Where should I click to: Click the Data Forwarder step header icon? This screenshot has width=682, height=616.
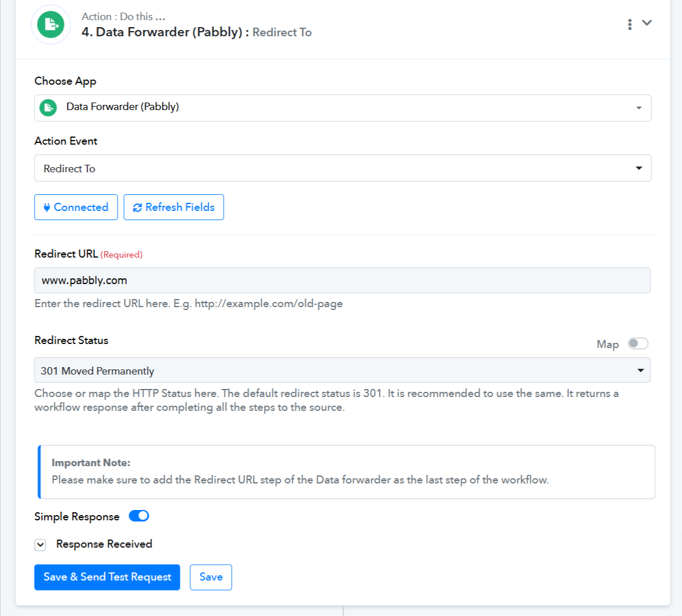51,25
